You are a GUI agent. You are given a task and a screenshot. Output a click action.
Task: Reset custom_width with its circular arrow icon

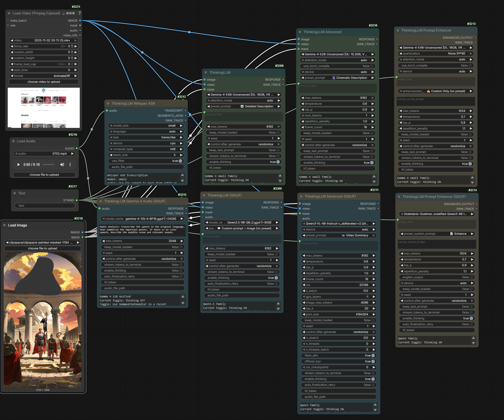pos(72,52)
